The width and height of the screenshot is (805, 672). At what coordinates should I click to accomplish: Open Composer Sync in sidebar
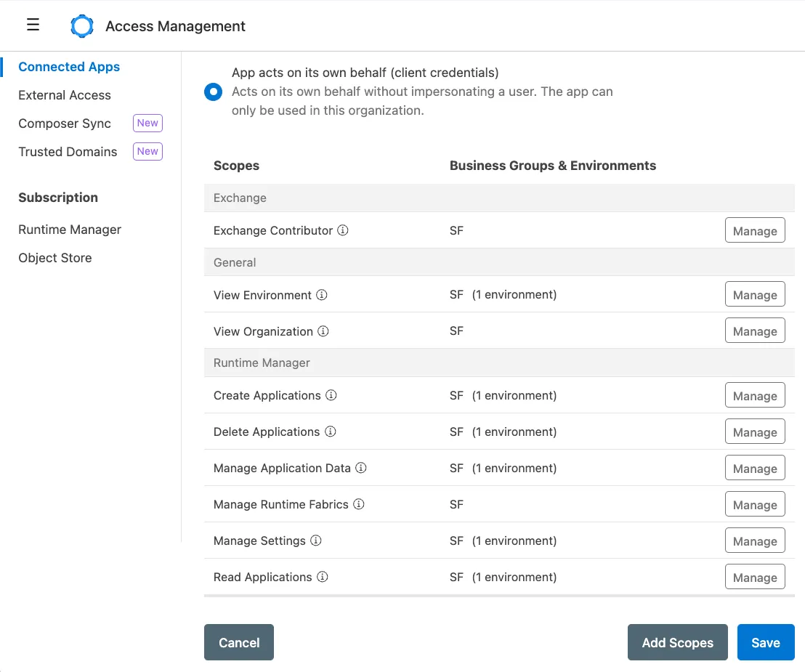(65, 124)
